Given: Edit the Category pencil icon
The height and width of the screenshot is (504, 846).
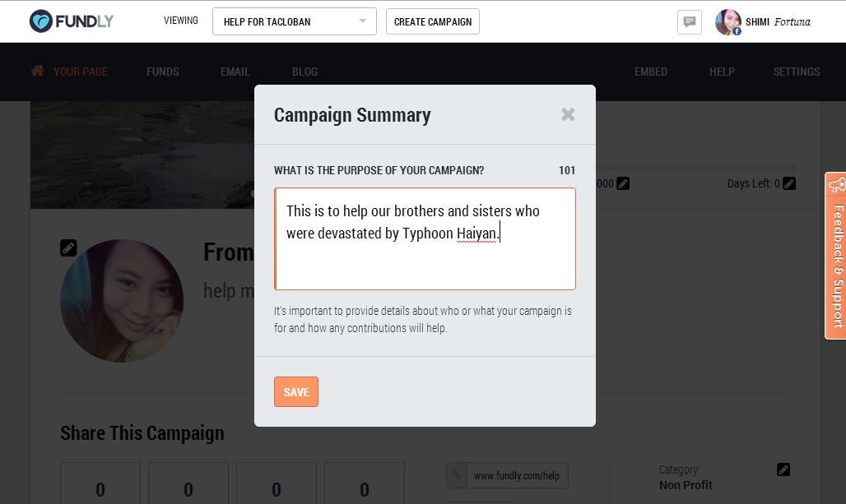Looking at the screenshot, I should pyautogui.click(x=783, y=469).
